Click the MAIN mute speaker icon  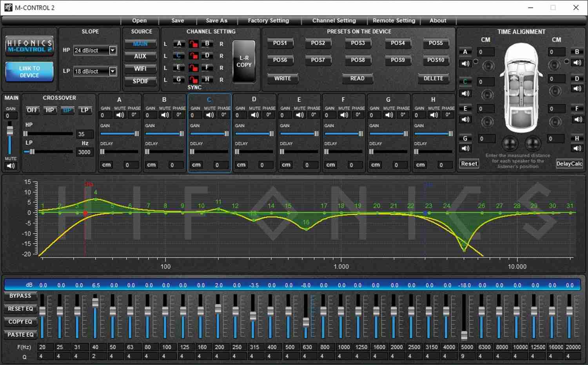pos(11,166)
